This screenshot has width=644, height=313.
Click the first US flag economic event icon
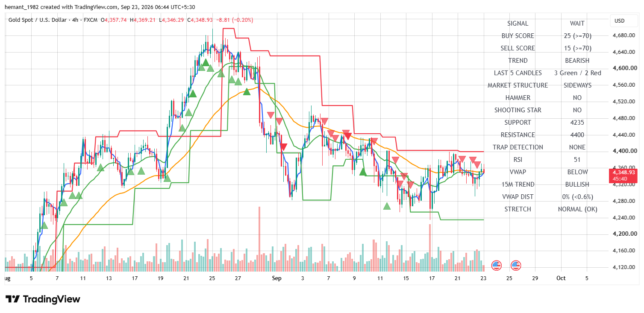[x=496, y=265]
